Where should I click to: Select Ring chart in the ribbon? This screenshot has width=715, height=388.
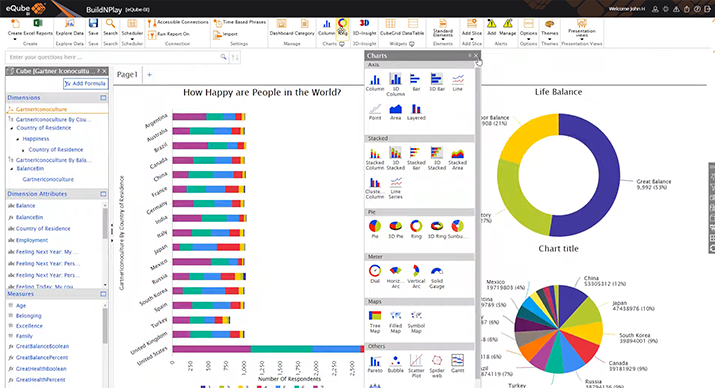pos(342,27)
